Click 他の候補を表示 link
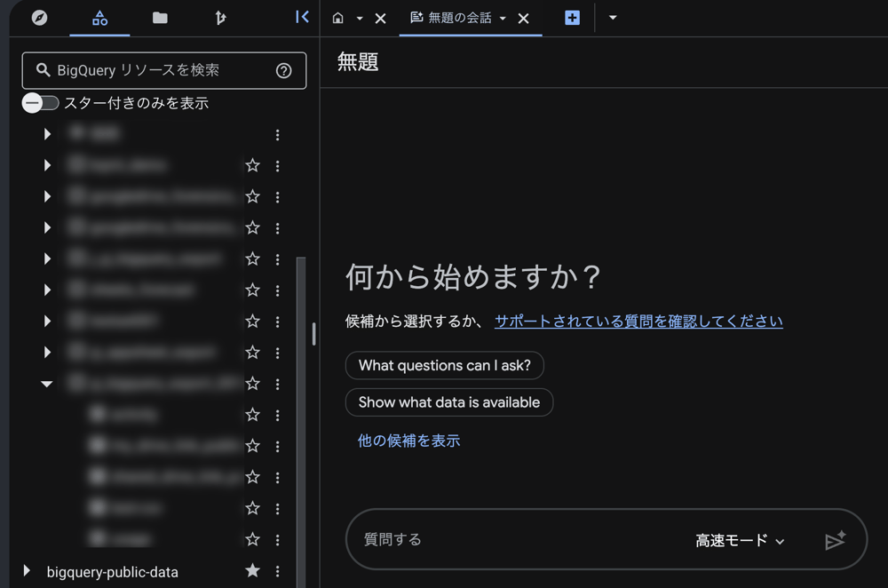This screenshot has width=888, height=588. tap(408, 441)
